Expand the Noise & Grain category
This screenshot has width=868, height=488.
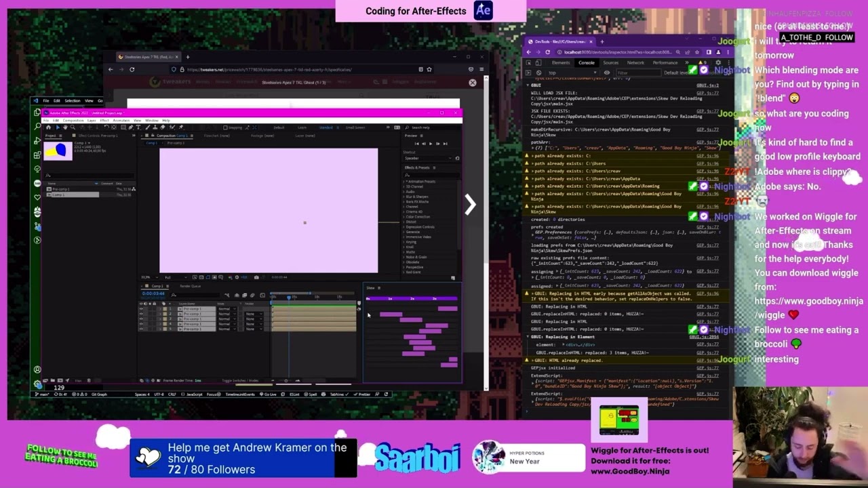(x=403, y=257)
